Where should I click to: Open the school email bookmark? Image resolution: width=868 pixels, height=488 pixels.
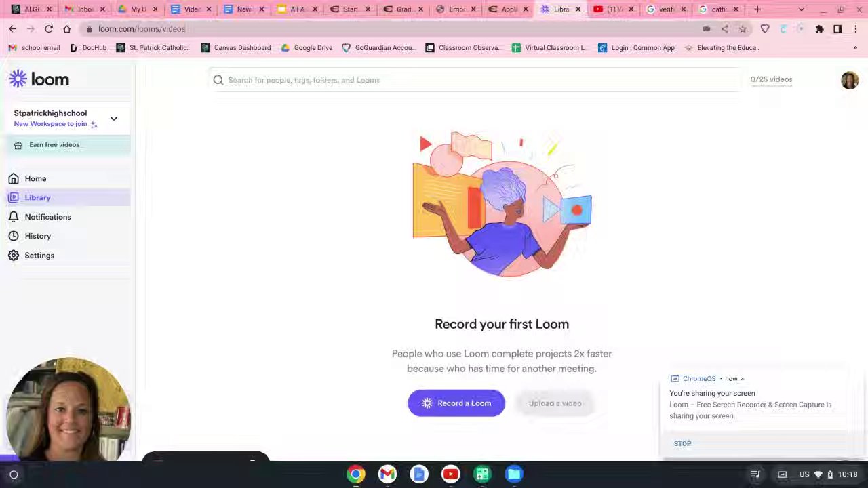click(x=35, y=48)
